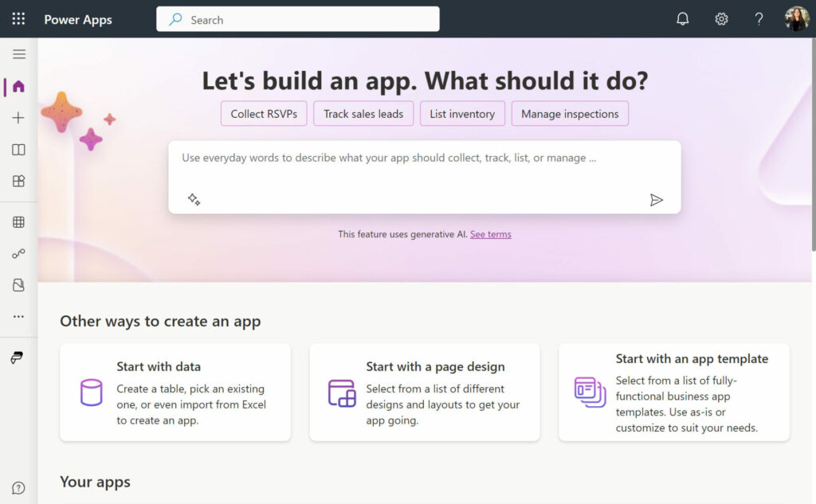Open the Power Platform icon in sidebar

[18, 357]
